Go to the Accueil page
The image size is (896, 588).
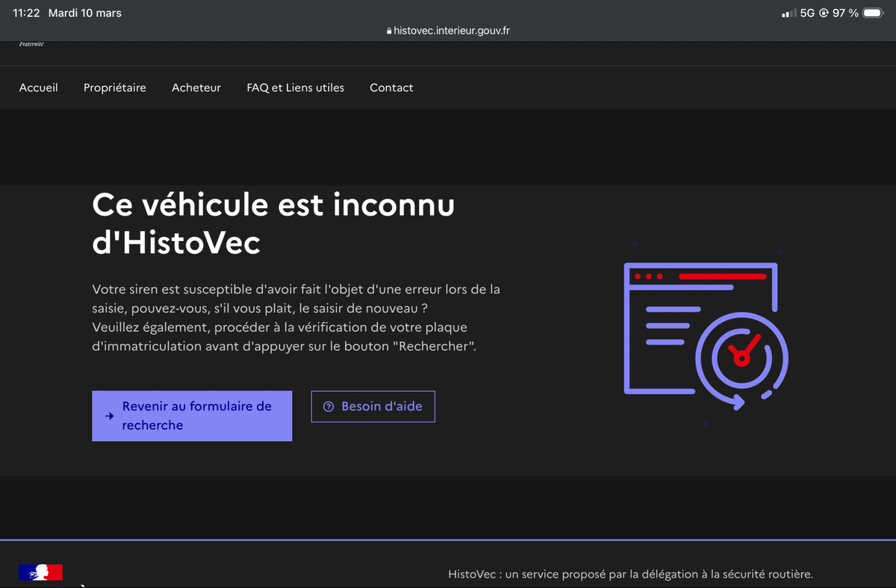pyautogui.click(x=39, y=87)
